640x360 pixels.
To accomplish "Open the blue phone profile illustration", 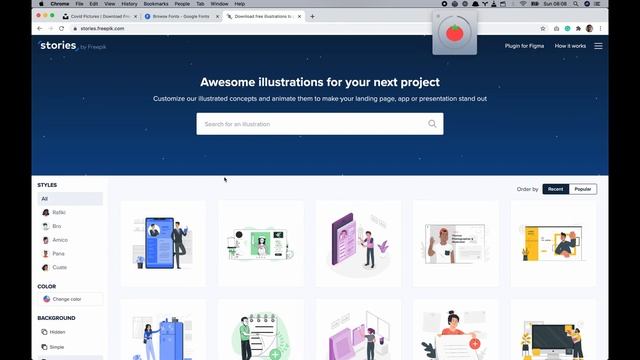I will tap(163, 243).
